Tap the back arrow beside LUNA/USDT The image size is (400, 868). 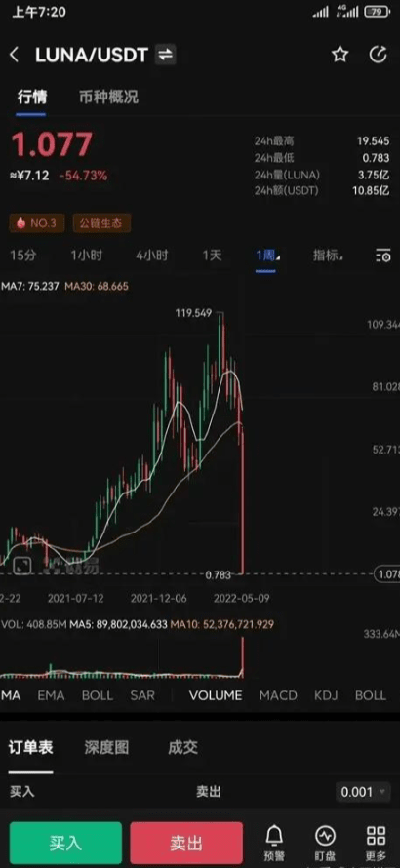click(15, 55)
